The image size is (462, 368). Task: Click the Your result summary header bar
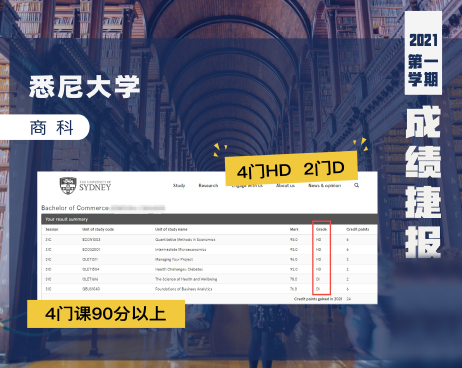[209, 219]
